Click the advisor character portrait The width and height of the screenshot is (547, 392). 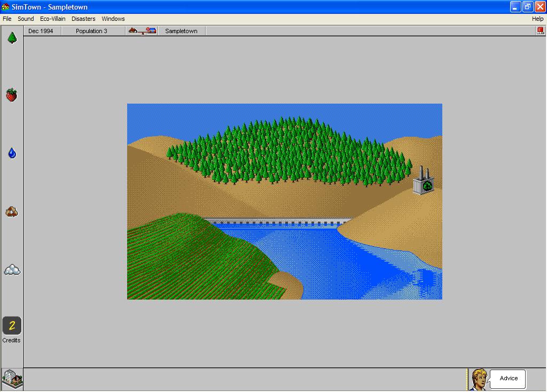[x=479, y=379]
